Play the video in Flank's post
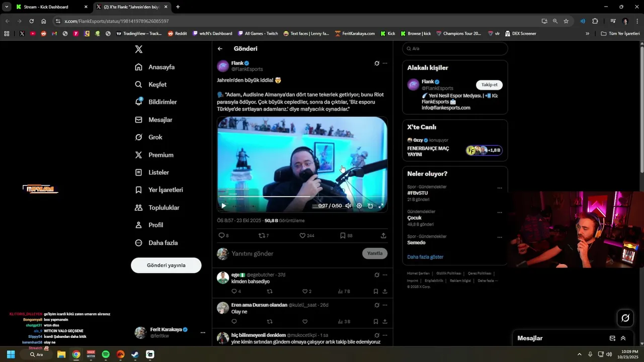 [224, 206]
